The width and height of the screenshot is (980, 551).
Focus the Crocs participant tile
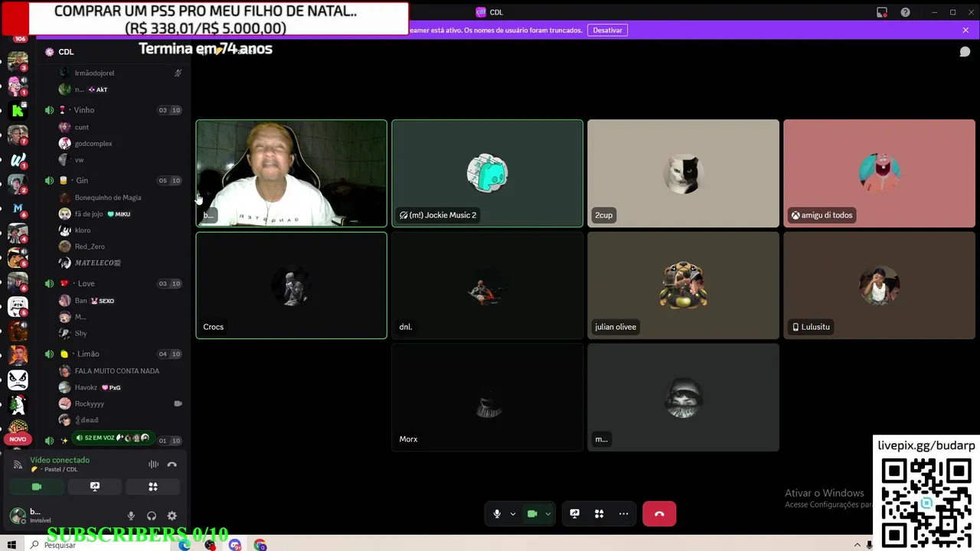pyautogui.click(x=291, y=285)
